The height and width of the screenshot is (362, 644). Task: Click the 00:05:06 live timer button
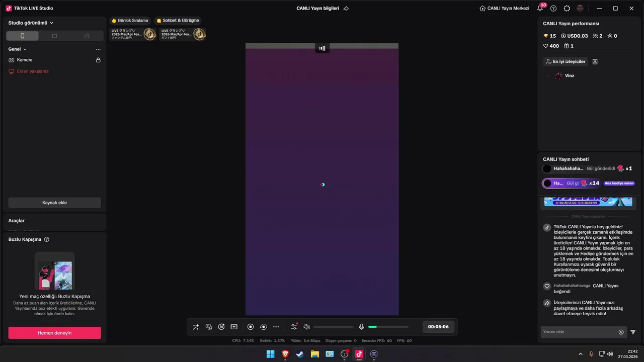[438, 327]
